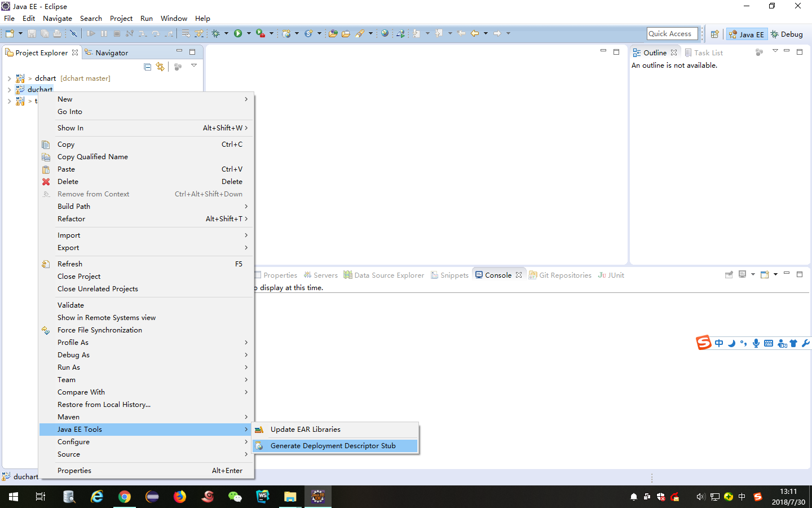Click the Forward navigation arrow
The height and width of the screenshot is (508, 812).
pyautogui.click(x=497, y=33)
